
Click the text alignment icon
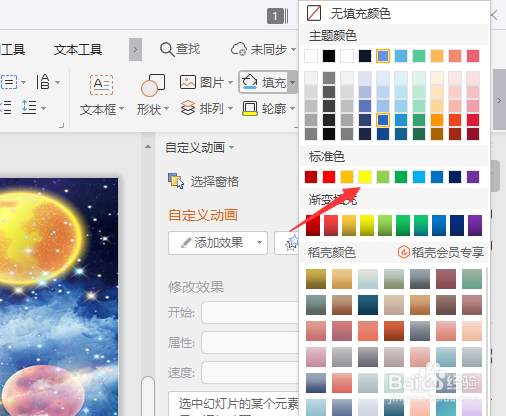pos(9,82)
